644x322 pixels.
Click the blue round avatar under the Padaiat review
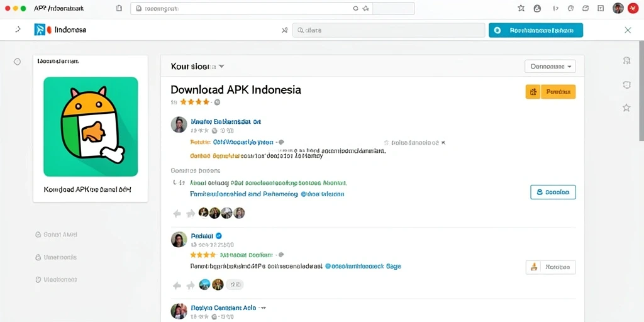pos(204,284)
